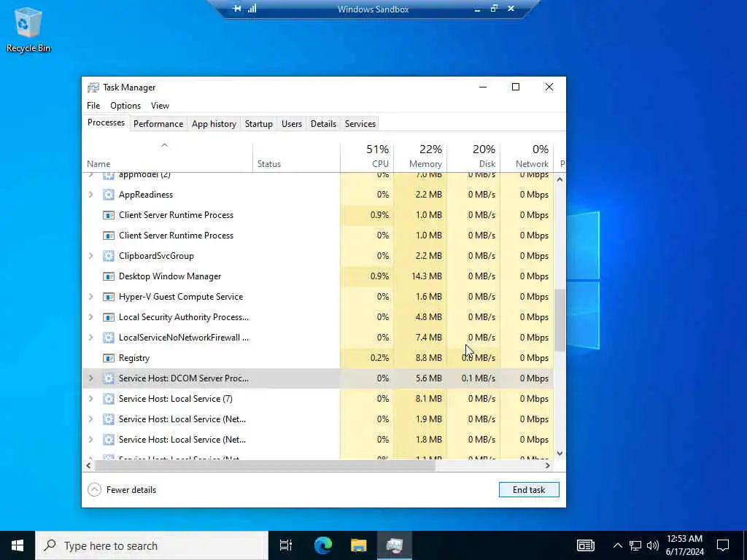The width and height of the screenshot is (747, 560).
Task: Expand the ClipboardSvcGroup process group
Action: click(x=91, y=256)
